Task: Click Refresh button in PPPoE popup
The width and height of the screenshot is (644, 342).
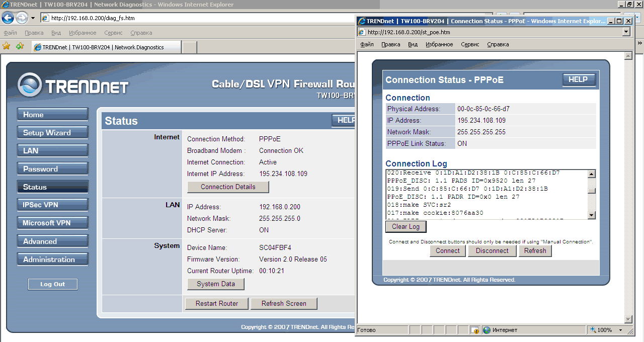Action: pos(535,251)
